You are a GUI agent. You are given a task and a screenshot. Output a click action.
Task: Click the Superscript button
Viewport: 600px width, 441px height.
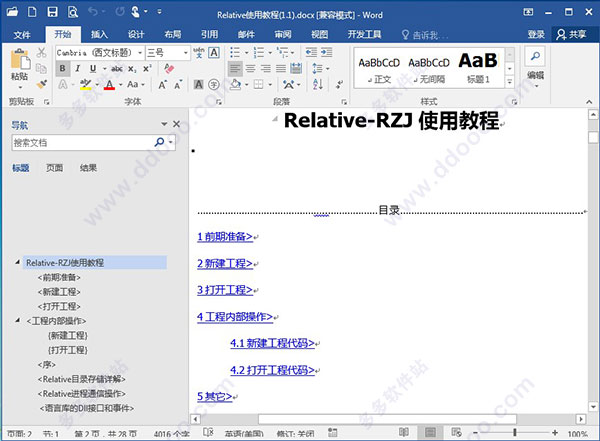click(x=147, y=69)
